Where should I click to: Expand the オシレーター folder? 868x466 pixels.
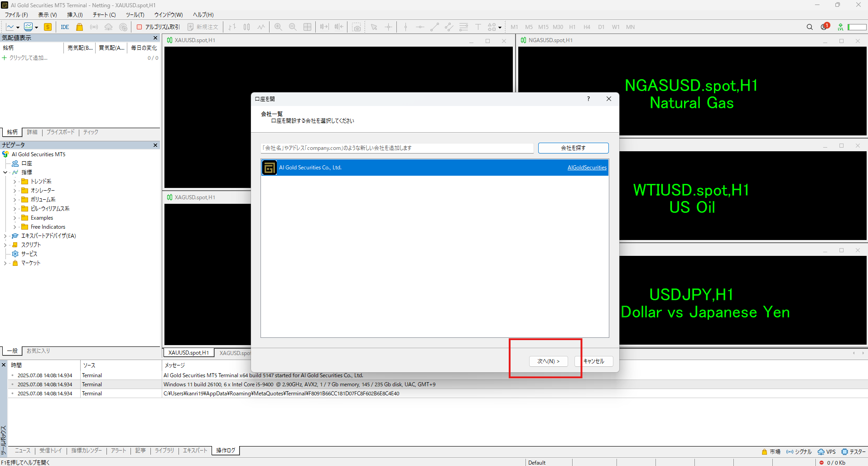point(14,191)
